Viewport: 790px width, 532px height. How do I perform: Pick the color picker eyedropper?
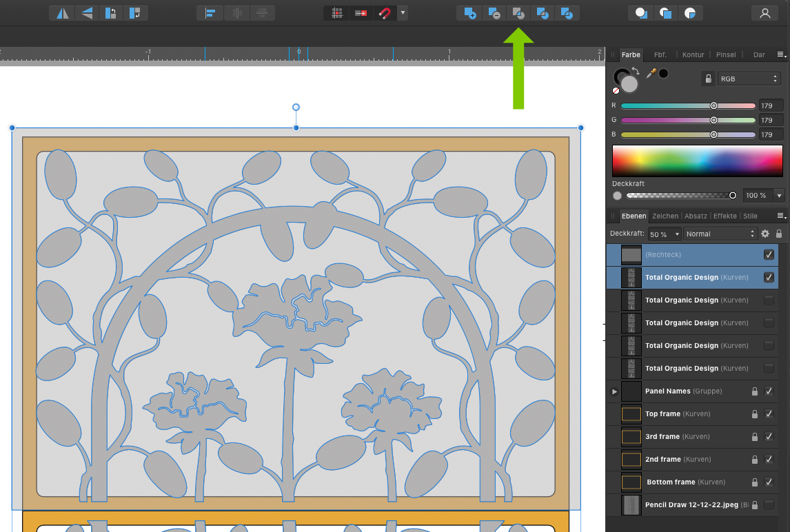coord(651,74)
